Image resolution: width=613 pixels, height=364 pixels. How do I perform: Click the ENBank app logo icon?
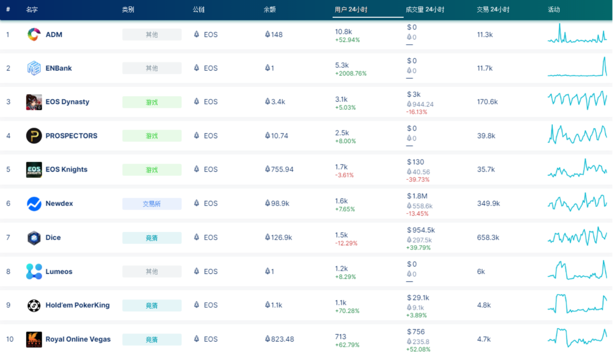[34, 68]
